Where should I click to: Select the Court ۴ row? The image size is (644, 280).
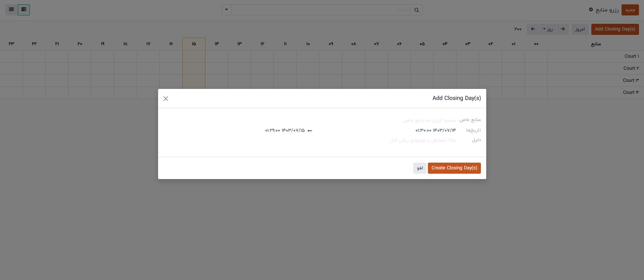596,93
